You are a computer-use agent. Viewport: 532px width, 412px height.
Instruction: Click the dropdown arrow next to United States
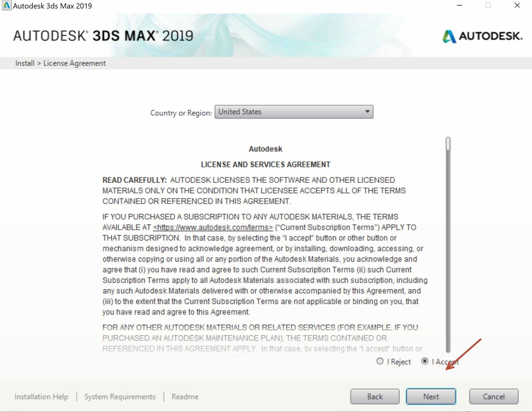point(367,112)
